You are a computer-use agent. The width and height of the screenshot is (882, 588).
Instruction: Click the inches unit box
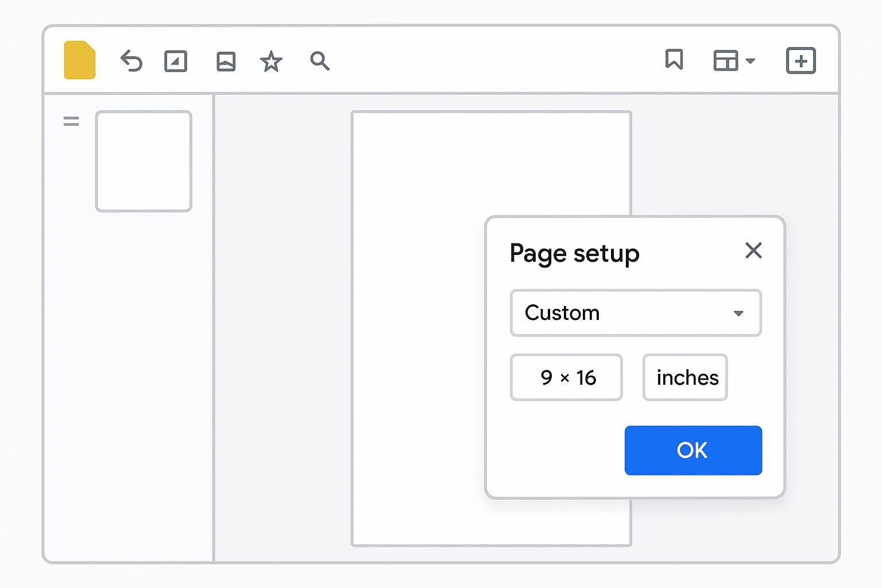point(685,377)
